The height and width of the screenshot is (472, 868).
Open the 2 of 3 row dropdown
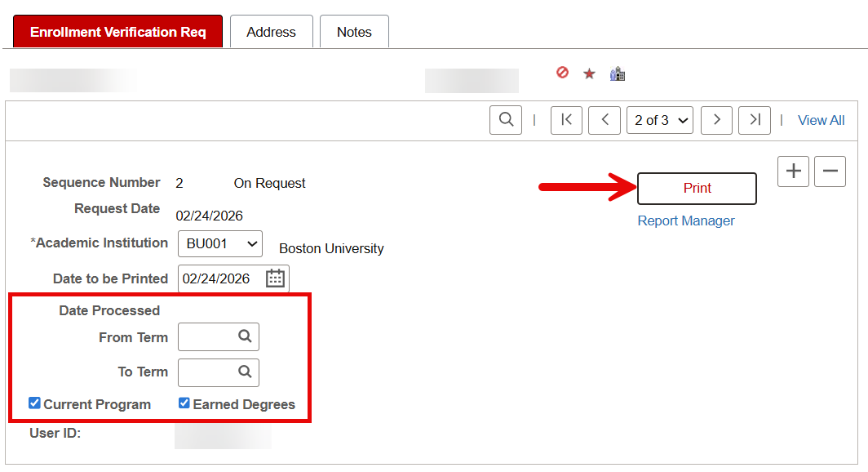point(660,120)
